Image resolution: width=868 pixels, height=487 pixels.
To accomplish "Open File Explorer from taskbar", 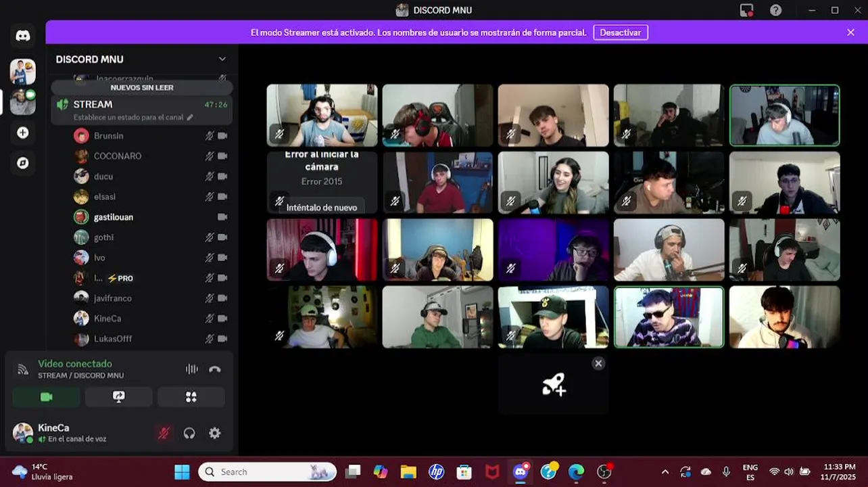I will 408,471.
